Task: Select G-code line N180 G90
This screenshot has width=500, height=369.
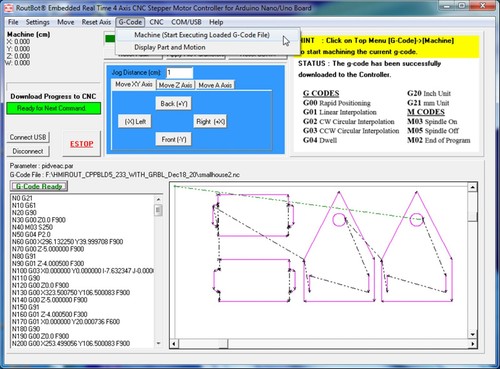Action: (x=26, y=329)
